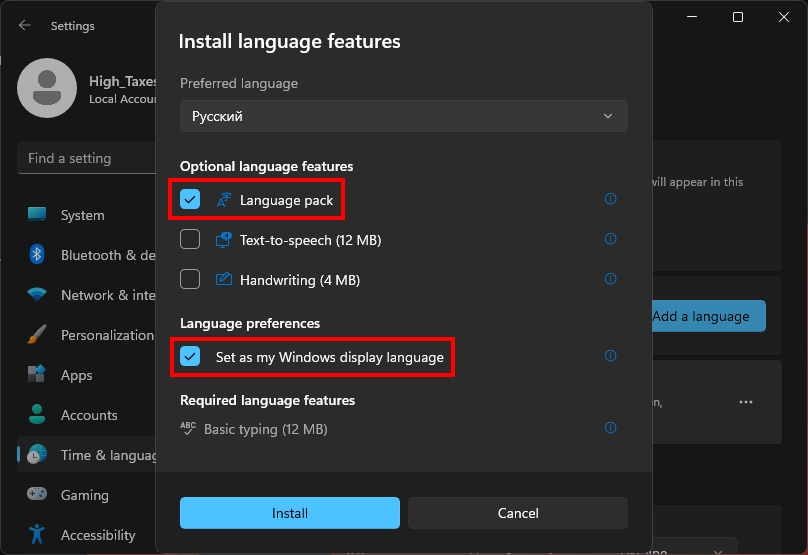Click the Find a setting search box

point(86,158)
